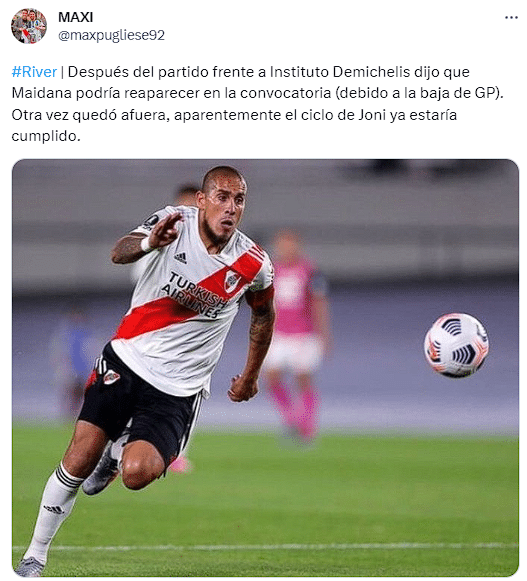Image resolution: width=527 pixels, height=581 pixels.
Task: Open the three-dot more options menu
Action: pos(511,17)
